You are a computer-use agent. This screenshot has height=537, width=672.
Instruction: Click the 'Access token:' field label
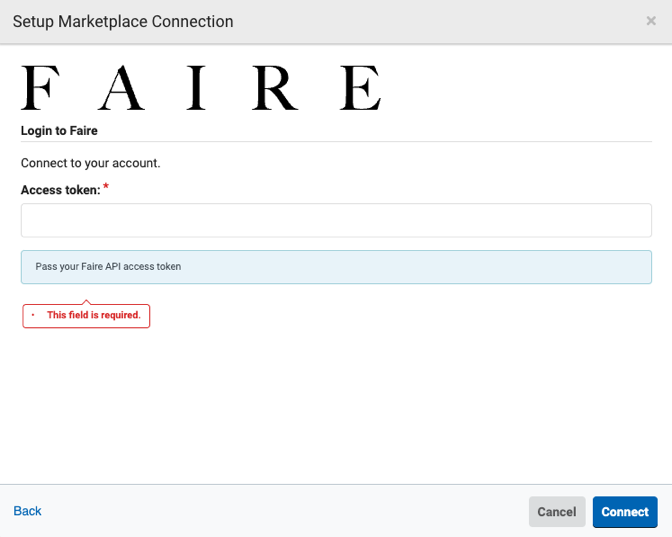click(60, 190)
